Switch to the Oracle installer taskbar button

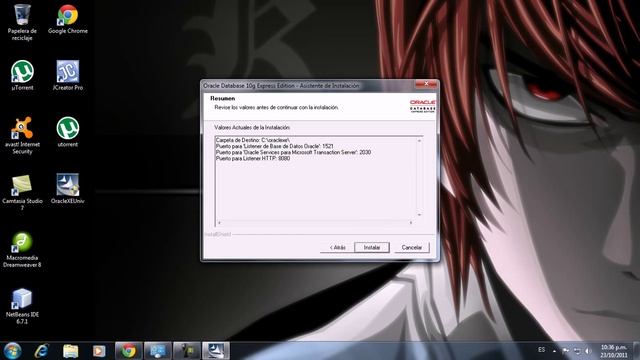click(x=216, y=351)
